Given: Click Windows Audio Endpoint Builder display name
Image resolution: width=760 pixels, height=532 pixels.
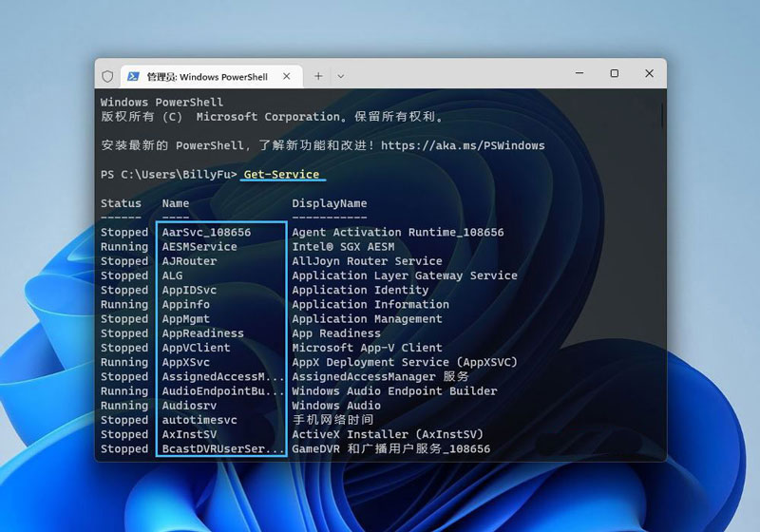Looking at the screenshot, I should 394,391.
